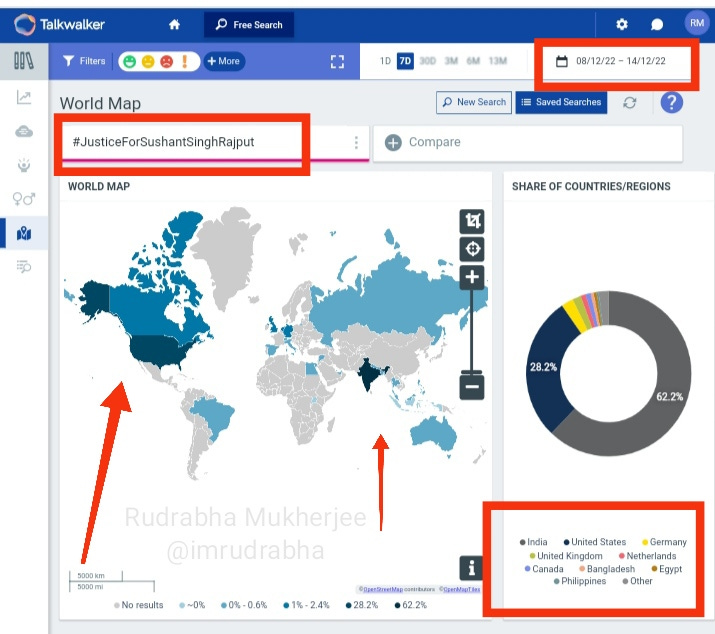Select the 7D time range
This screenshot has width=715, height=634.
tap(405, 61)
